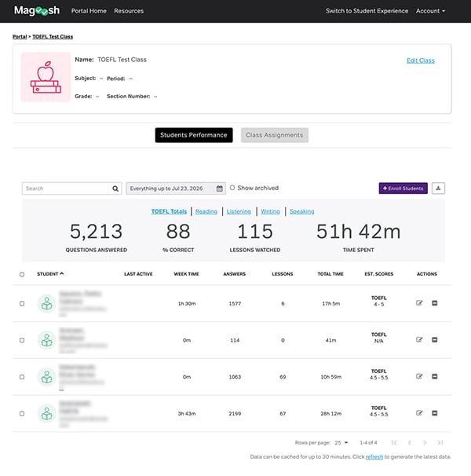Select the student row with 114 answers
This screenshot has width=471, height=476.
click(22, 340)
